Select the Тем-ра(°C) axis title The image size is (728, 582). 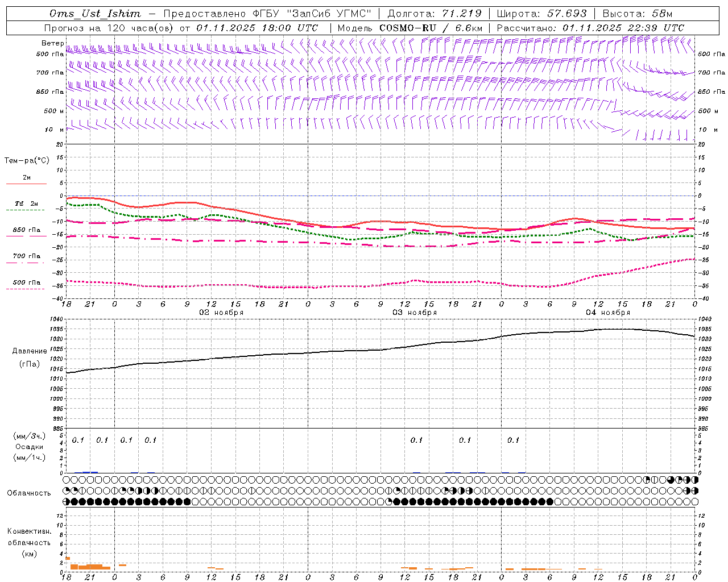[x=27, y=161]
